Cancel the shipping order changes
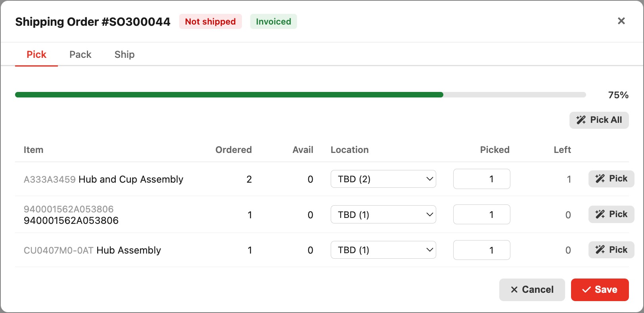 (x=532, y=290)
